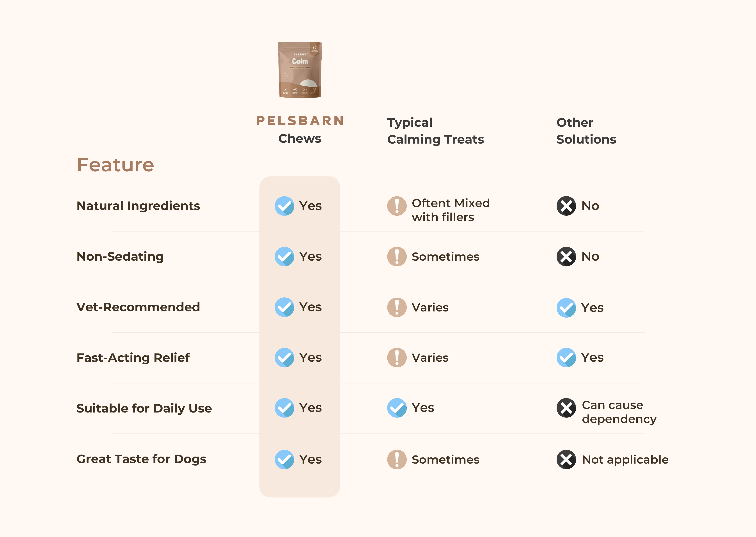Click the Non-Sedating feature label
Screen dimensions: 756x537
120,257
